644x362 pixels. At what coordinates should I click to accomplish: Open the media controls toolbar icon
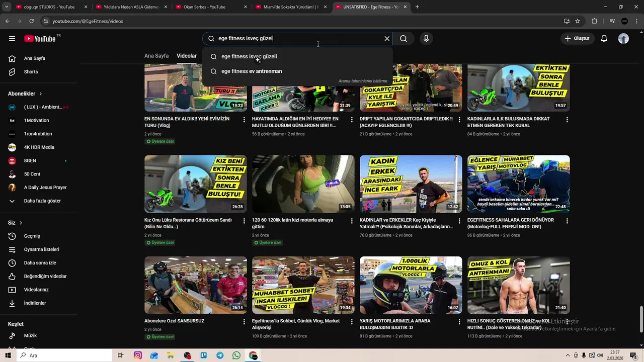(x=612, y=21)
